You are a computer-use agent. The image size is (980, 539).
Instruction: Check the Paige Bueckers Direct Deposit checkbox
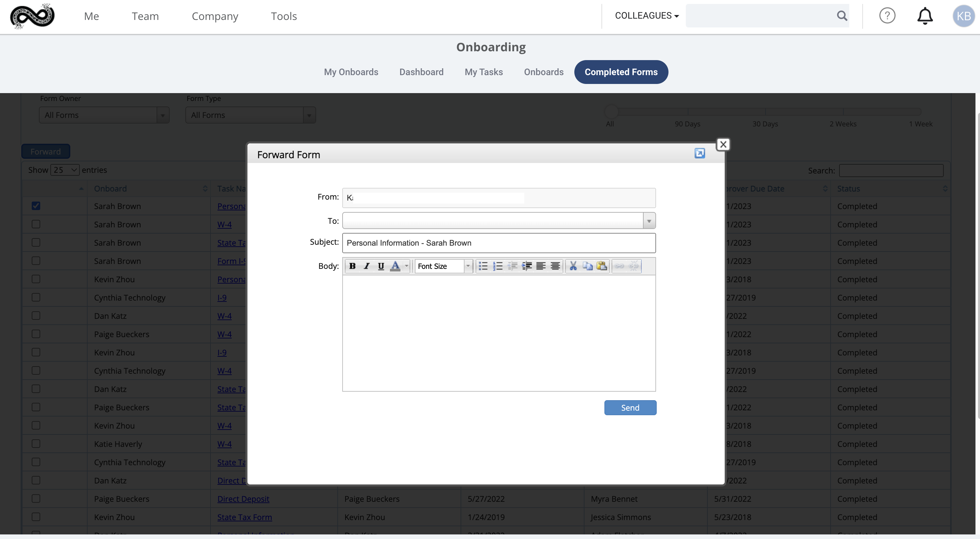36,499
